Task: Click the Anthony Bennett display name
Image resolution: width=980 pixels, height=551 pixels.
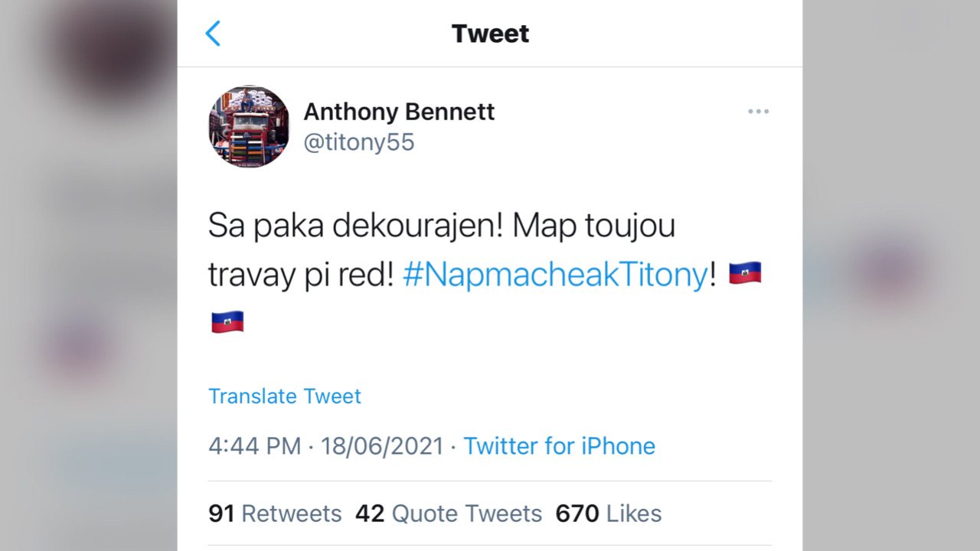Action: coord(399,112)
